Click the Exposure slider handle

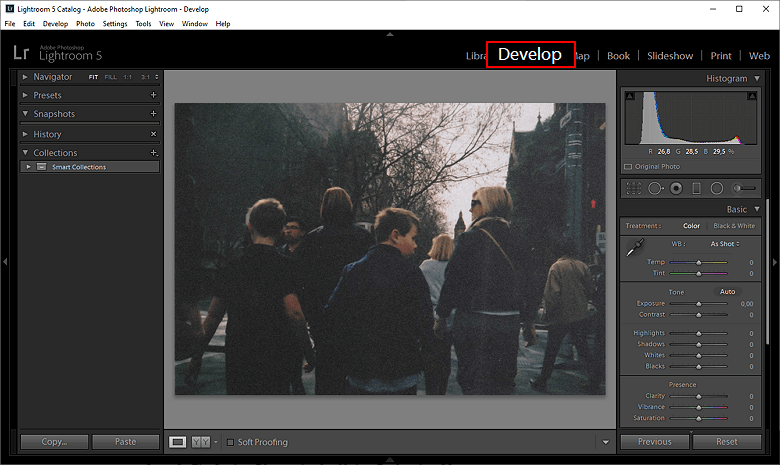(698, 304)
